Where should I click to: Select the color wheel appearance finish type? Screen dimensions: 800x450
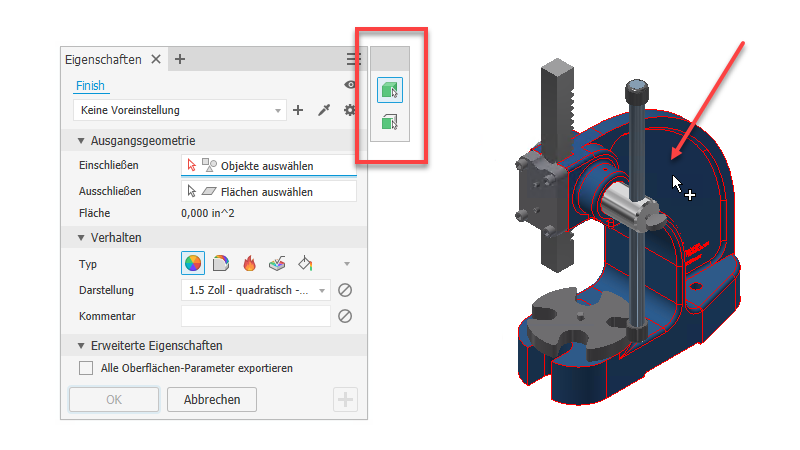click(193, 263)
